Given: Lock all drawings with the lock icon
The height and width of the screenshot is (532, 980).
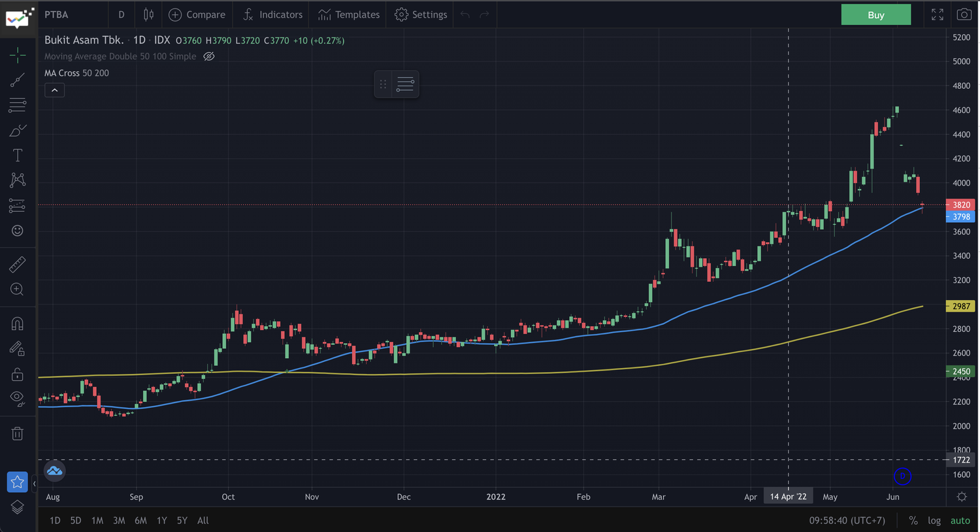Looking at the screenshot, I should click(17, 373).
